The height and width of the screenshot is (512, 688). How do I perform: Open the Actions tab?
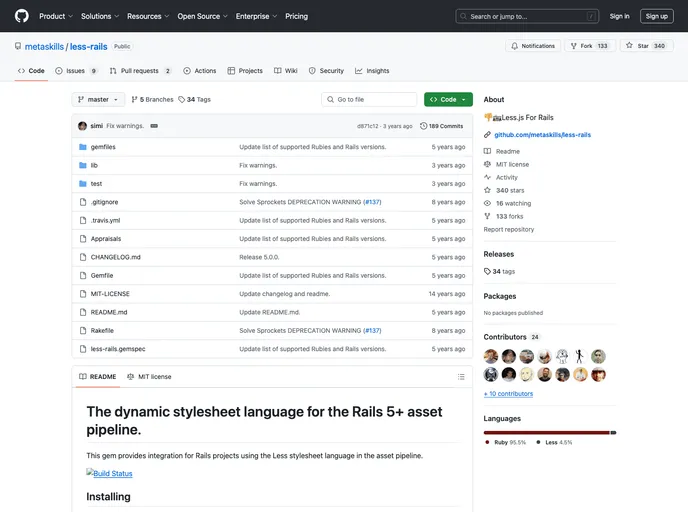[200, 71]
